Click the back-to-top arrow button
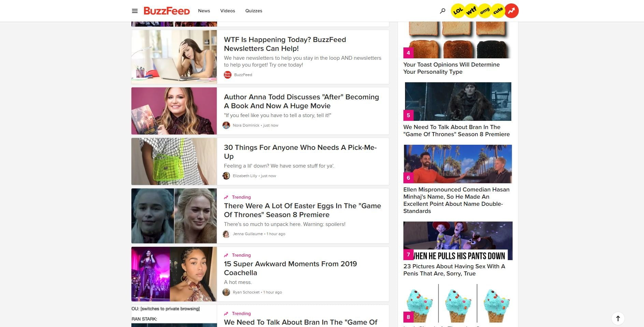Image resolution: width=644 pixels, height=327 pixels. point(618,318)
